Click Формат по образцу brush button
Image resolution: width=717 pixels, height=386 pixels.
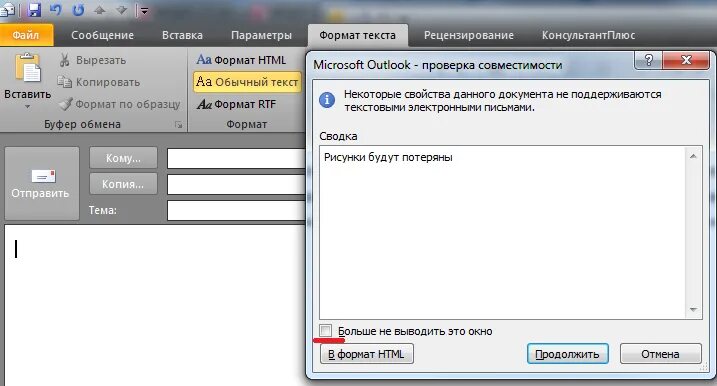click(119, 104)
